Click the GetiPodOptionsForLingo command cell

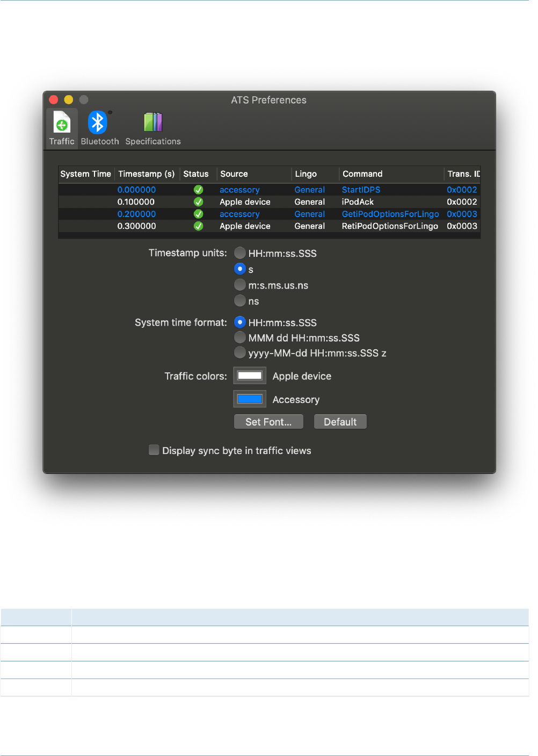tap(390, 214)
